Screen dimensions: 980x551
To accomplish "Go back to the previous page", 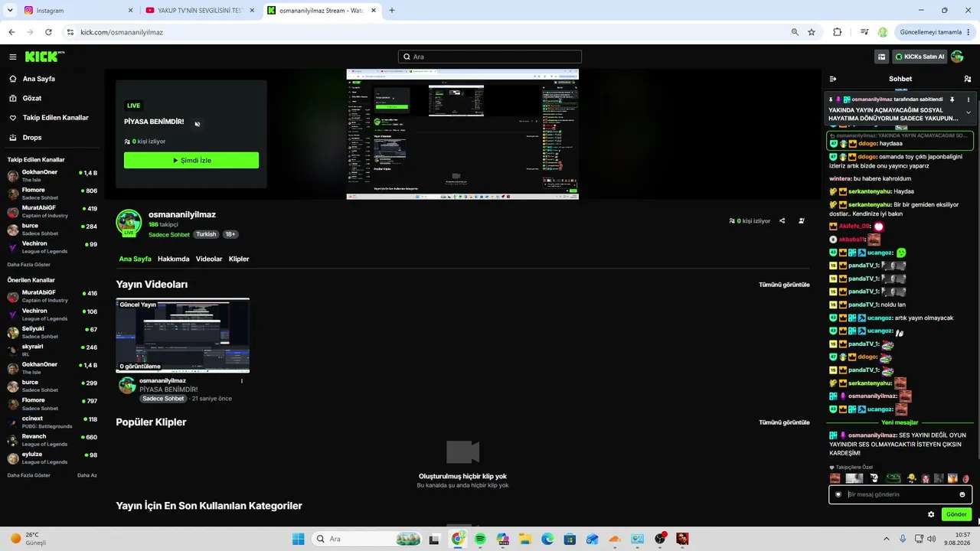I will (11, 32).
